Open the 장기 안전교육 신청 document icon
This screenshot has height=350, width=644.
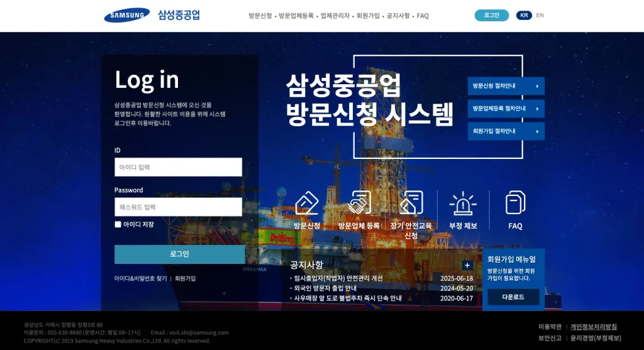(x=411, y=203)
